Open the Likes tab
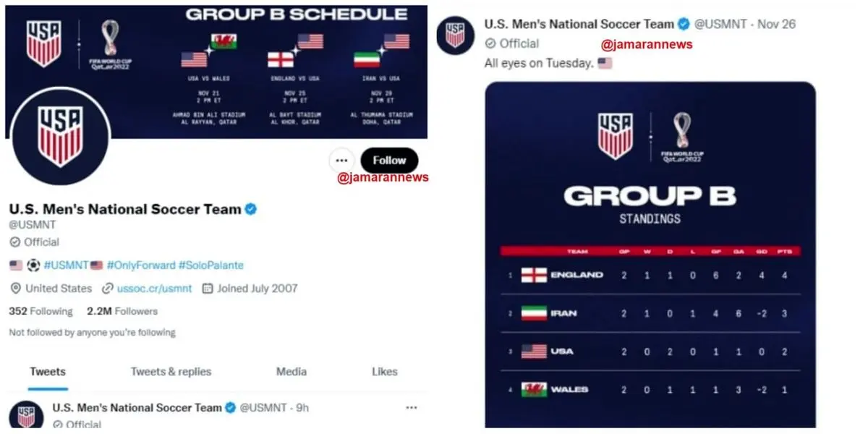 385,372
